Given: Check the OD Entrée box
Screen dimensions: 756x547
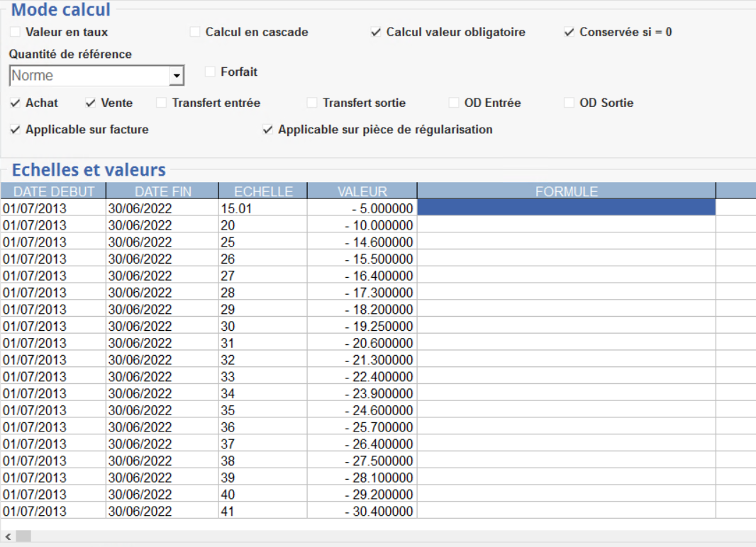Looking at the screenshot, I should pos(454,103).
